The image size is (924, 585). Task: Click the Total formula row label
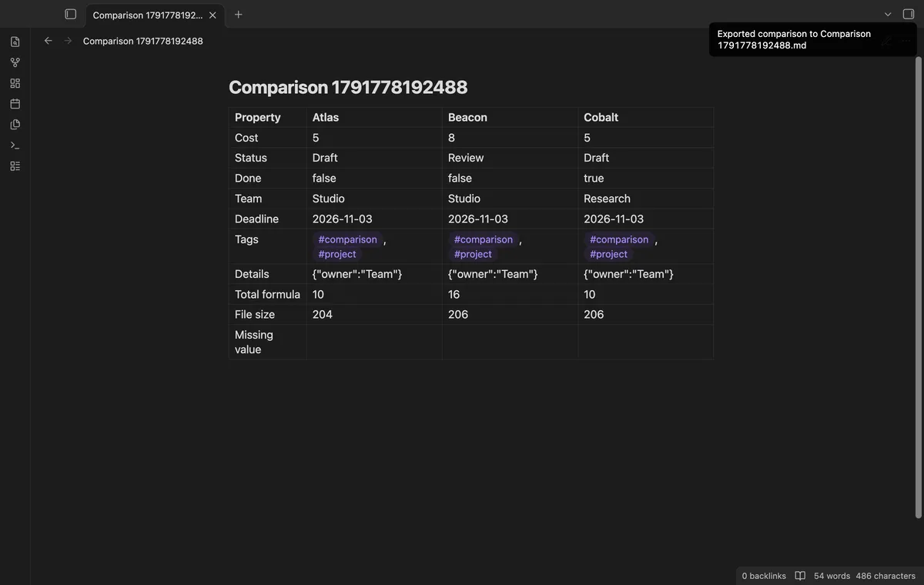[x=267, y=294]
